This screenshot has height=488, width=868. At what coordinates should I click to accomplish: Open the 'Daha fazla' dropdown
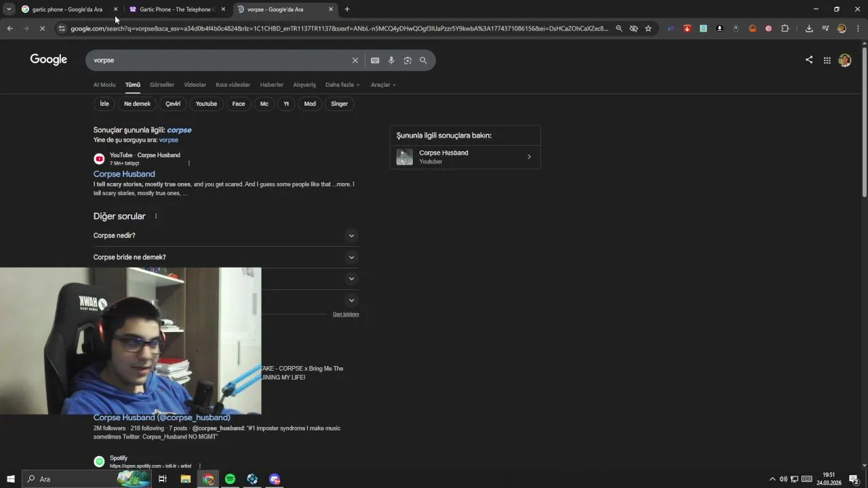tap(342, 85)
